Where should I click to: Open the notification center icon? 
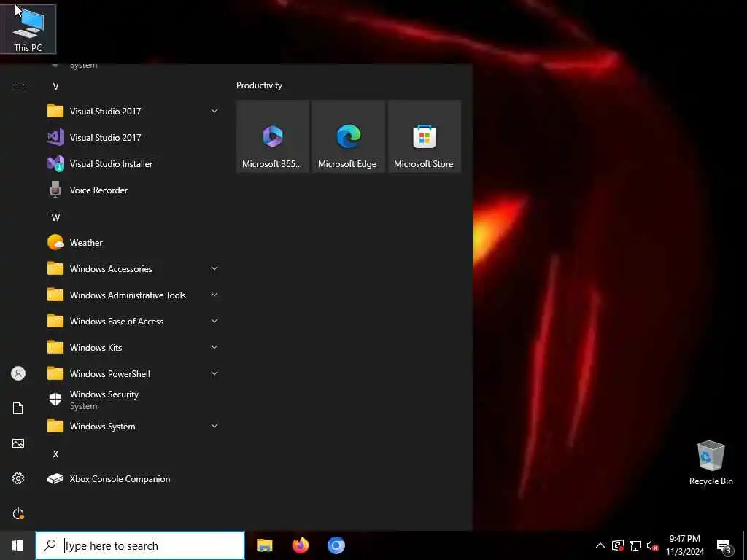(724, 545)
